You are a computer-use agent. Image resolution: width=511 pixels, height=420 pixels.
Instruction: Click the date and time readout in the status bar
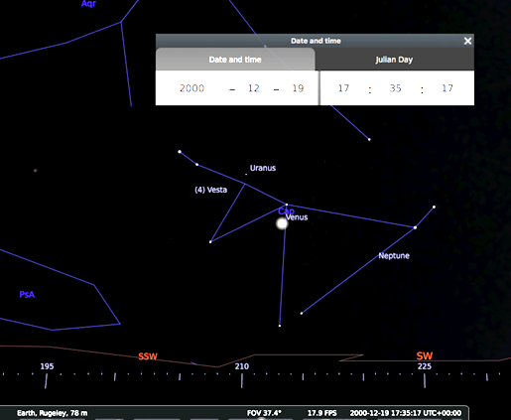pyautogui.click(x=406, y=413)
